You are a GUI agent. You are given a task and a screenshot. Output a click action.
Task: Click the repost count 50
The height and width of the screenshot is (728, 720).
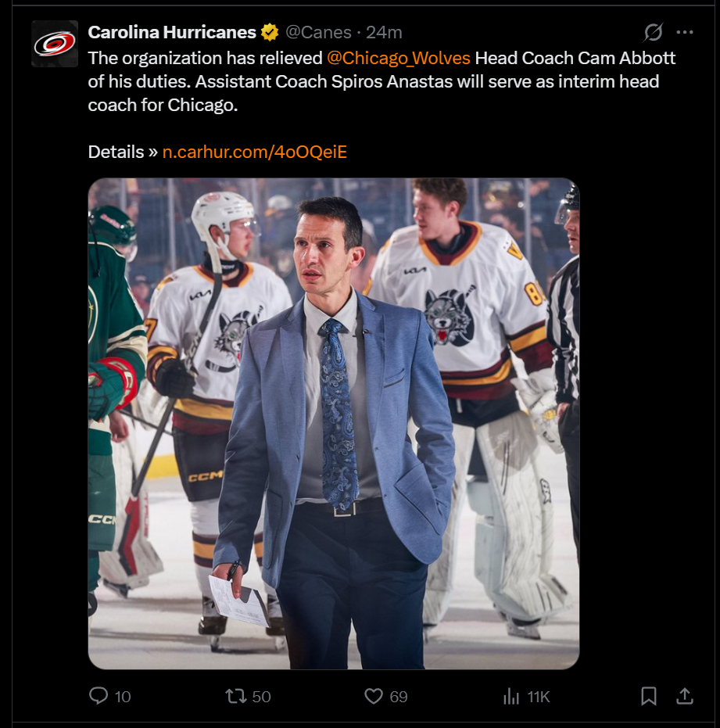coord(261,697)
